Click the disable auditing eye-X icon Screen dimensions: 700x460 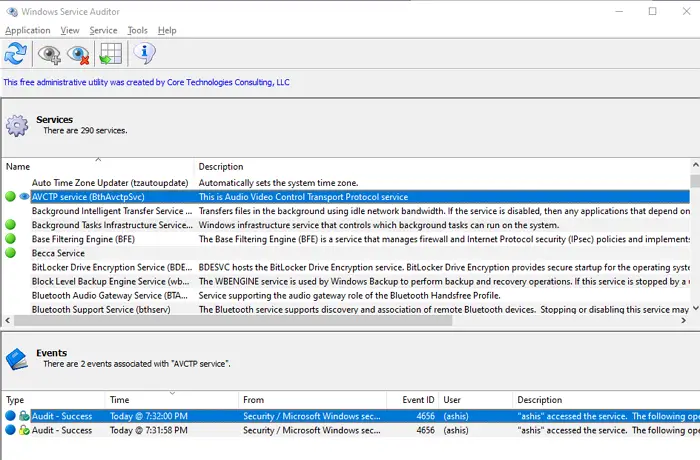click(x=78, y=54)
